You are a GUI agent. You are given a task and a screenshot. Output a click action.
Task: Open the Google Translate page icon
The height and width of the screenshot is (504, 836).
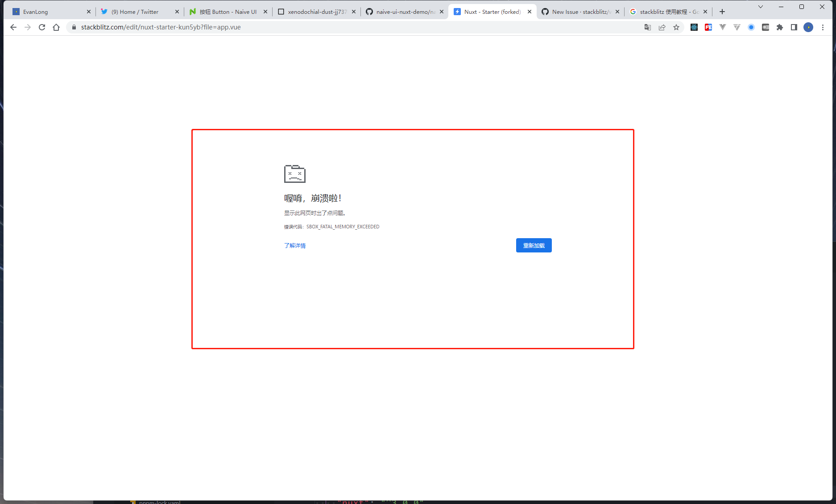pos(648,27)
